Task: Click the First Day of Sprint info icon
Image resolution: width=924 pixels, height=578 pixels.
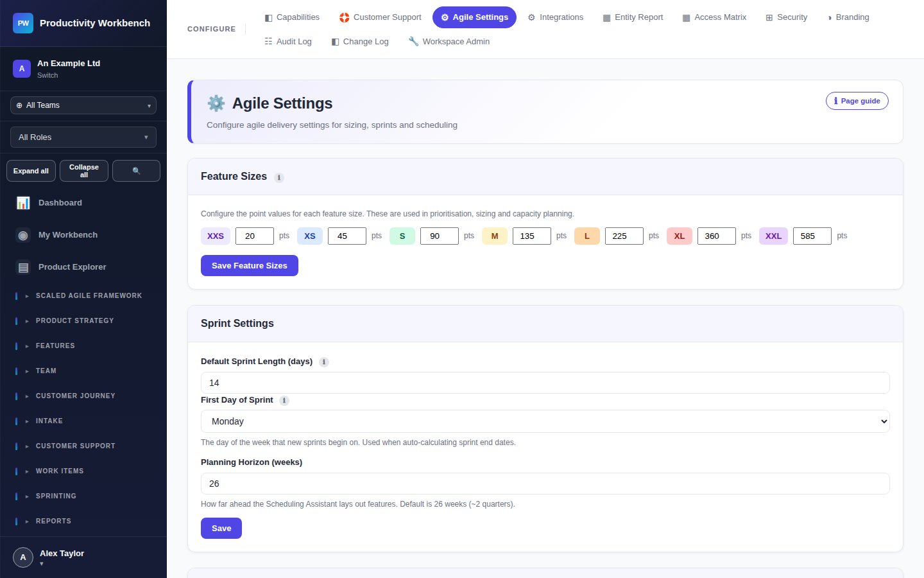Action: [284, 401]
